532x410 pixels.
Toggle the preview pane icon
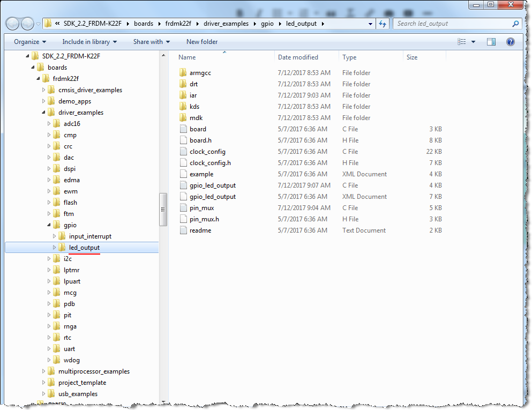[491, 42]
